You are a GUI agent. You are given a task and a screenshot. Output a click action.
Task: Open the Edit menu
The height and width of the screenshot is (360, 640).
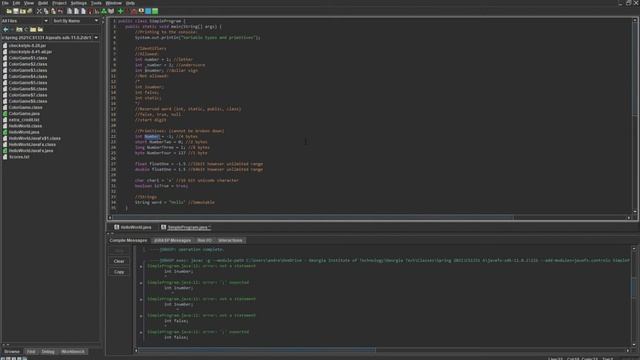pyautogui.click(x=16, y=3)
